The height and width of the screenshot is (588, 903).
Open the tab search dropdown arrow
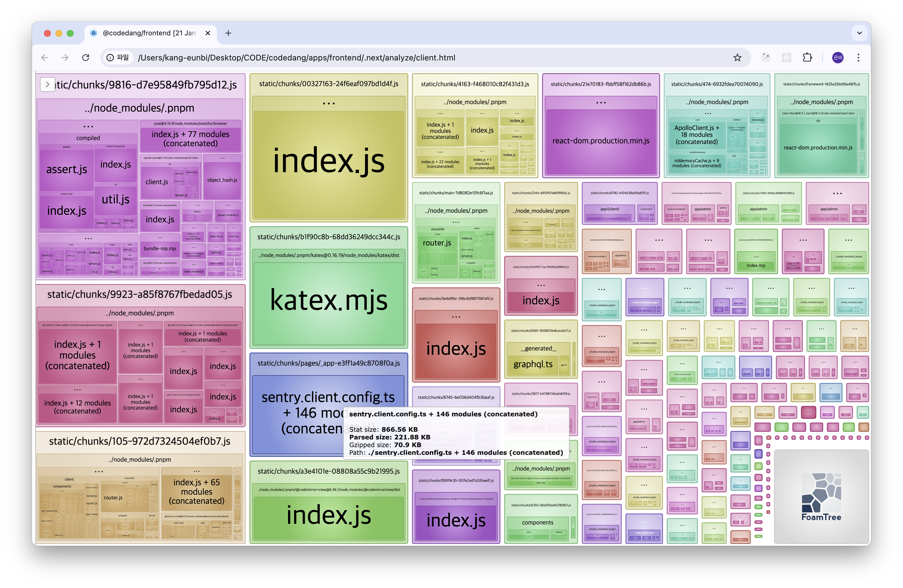[x=859, y=33]
